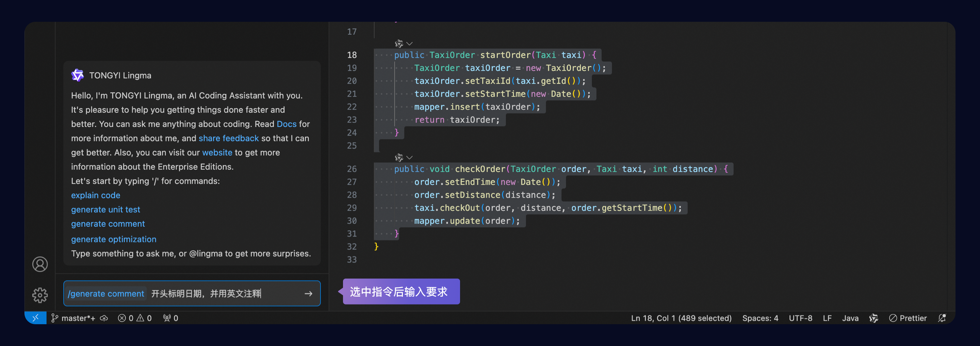Click the Lingma icon above startOrder method
980x346 pixels.
[399, 44]
